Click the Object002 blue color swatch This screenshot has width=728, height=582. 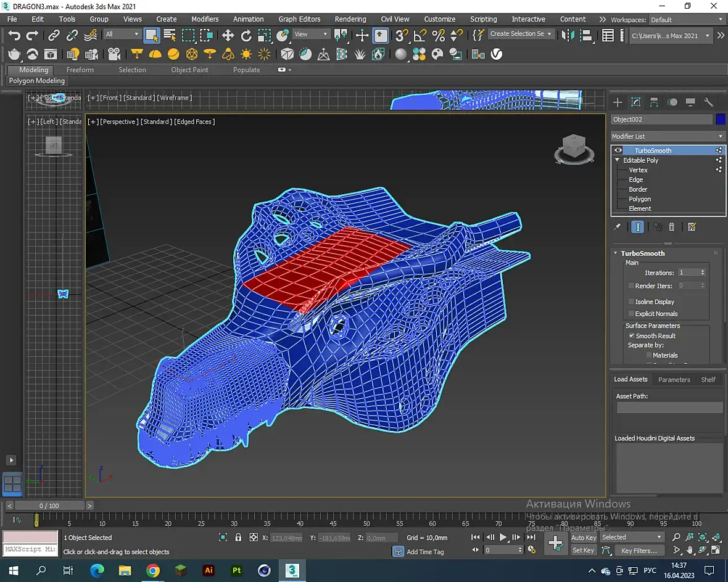pyautogui.click(x=721, y=119)
